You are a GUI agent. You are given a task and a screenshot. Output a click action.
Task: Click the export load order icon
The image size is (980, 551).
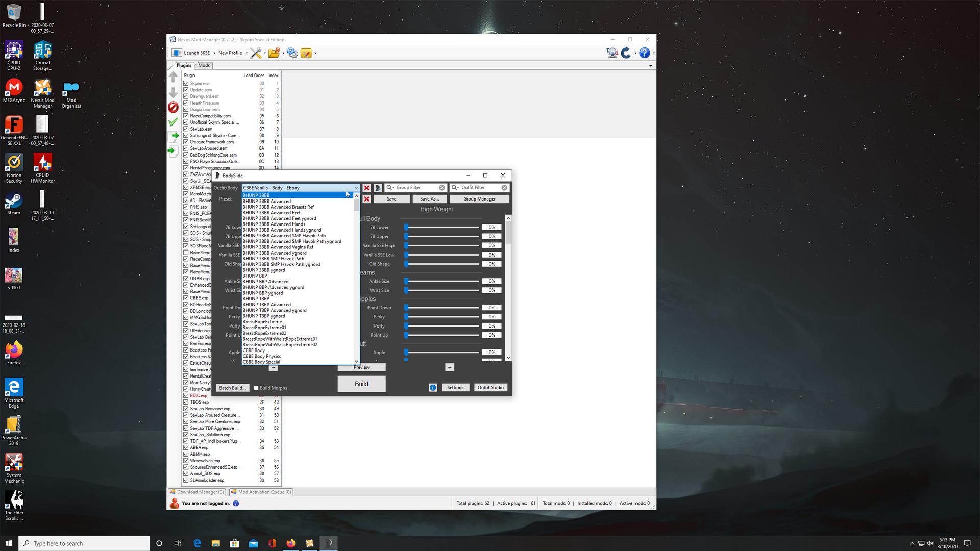173,136
